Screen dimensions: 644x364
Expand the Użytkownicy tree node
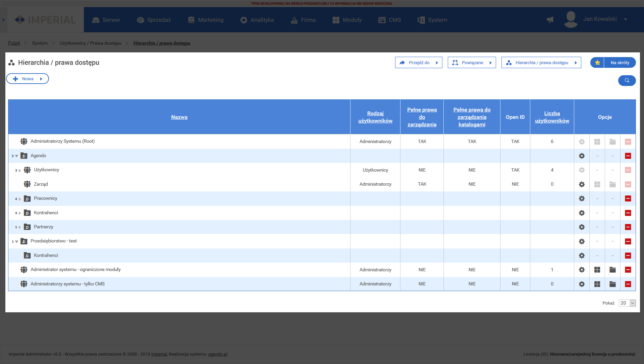tap(20, 171)
